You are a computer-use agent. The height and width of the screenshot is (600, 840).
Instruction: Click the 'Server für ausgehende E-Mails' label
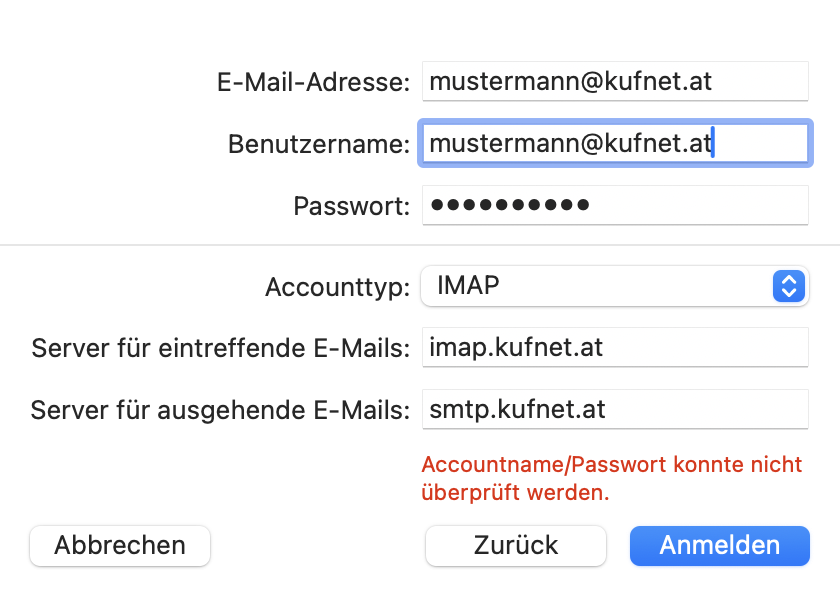[x=221, y=410]
